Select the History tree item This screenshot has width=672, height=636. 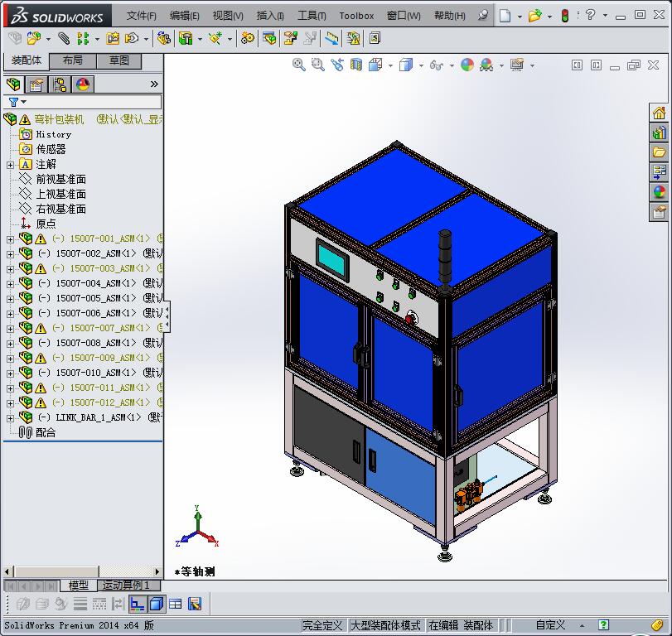[x=54, y=134]
